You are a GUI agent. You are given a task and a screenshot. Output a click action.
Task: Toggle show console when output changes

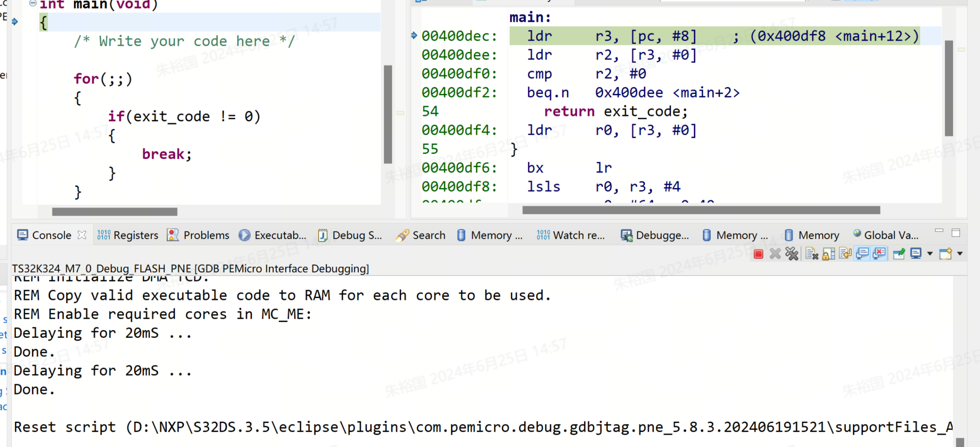862,254
